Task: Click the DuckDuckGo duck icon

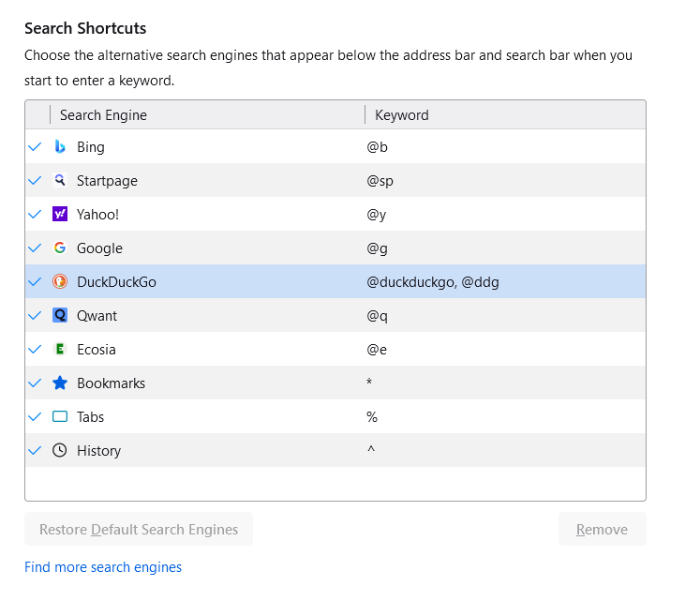Action: tap(60, 282)
